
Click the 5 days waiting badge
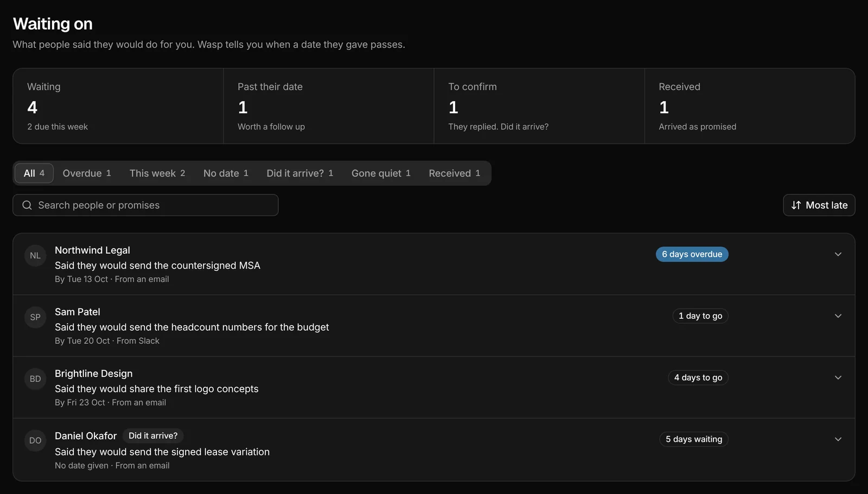[694, 439]
